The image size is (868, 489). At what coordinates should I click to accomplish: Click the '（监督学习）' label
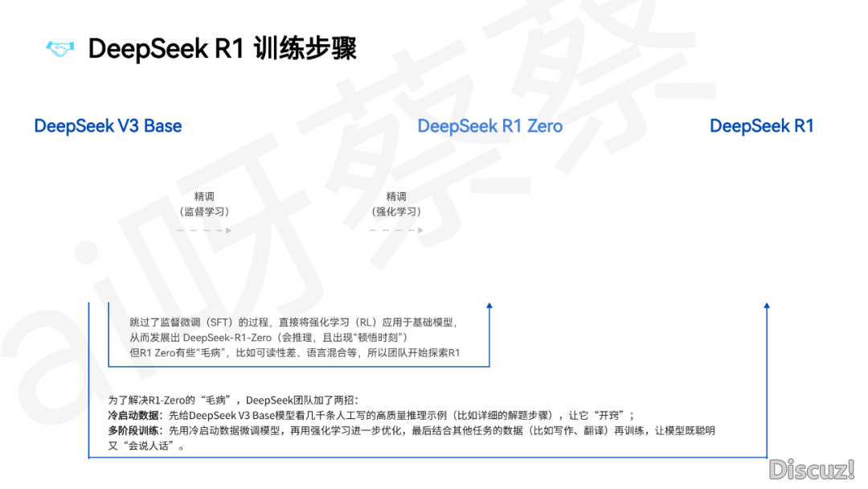204,212
